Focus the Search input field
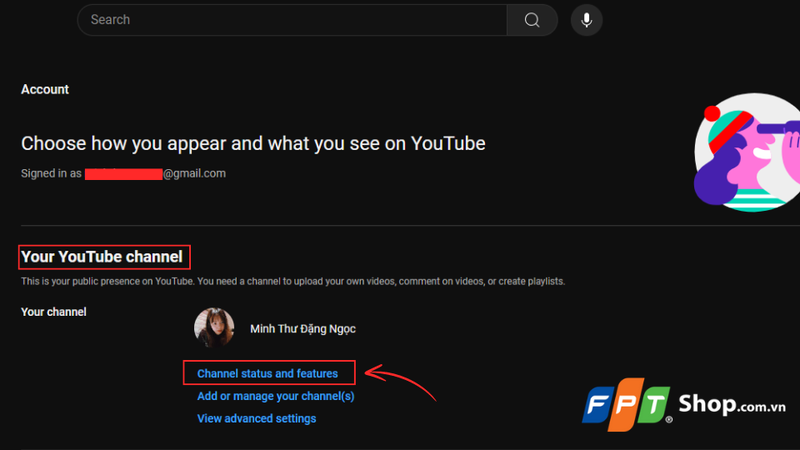The height and width of the screenshot is (450, 800). (x=292, y=20)
